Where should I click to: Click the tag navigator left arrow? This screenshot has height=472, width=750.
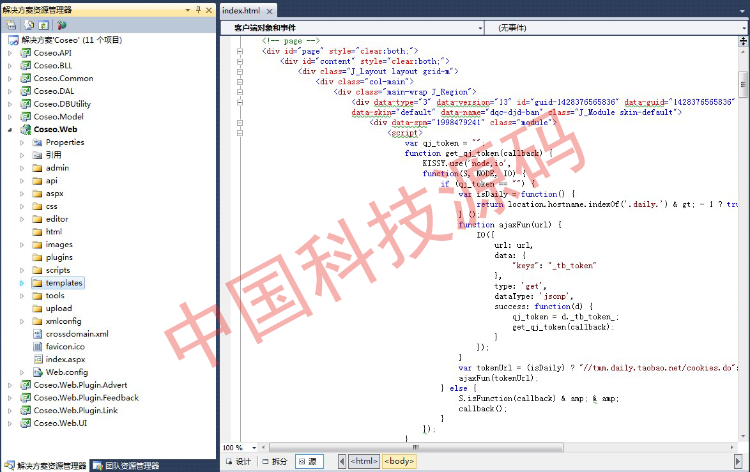pos(342,461)
